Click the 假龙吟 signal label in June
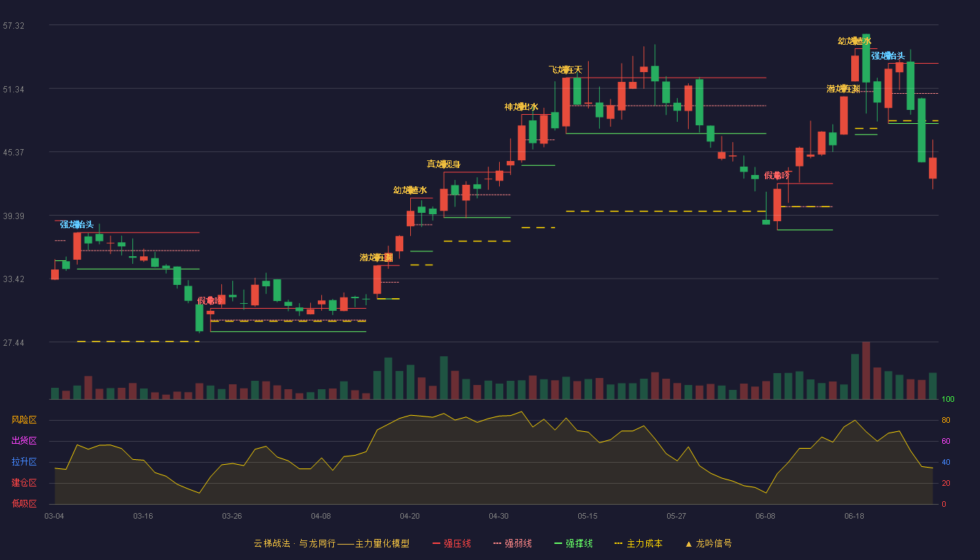 [777, 176]
